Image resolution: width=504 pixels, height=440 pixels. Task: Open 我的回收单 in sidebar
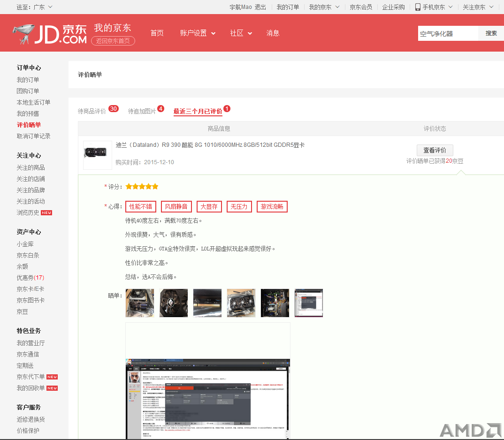point(31,388)
